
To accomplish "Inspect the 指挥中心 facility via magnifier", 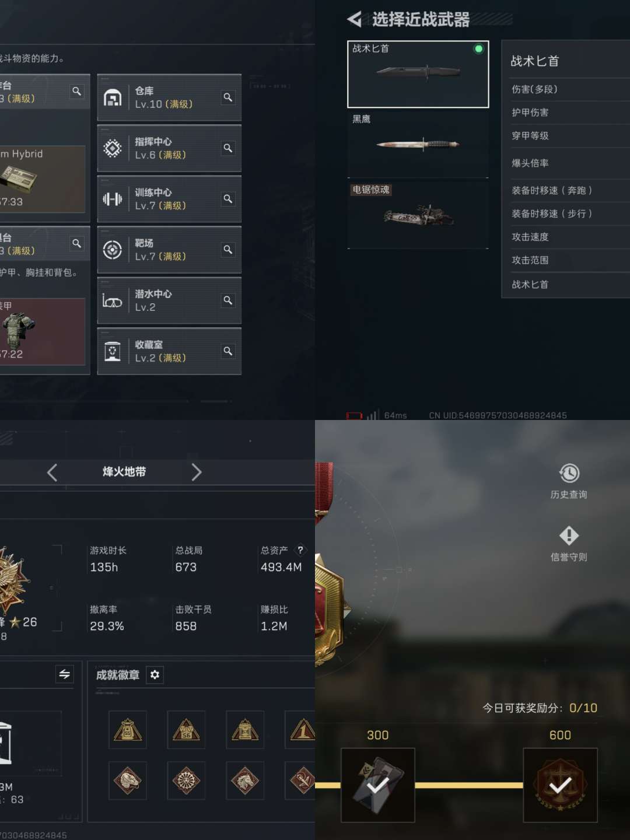I will 228,148.
